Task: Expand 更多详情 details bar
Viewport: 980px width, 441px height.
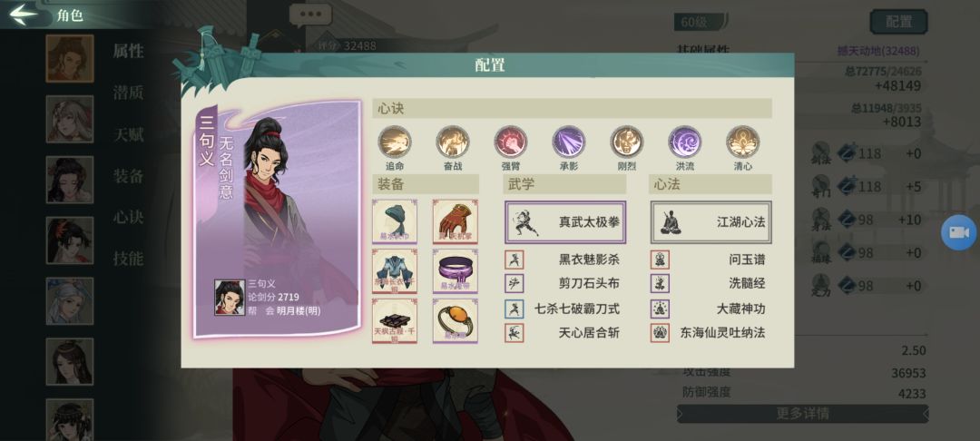Action: coord(802,414)
